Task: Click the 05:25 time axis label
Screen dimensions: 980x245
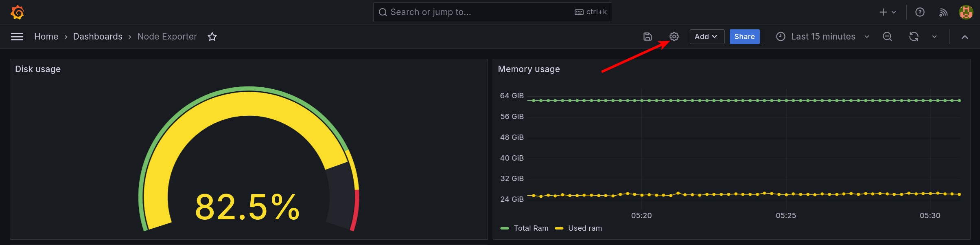Action: pos(785,216)
